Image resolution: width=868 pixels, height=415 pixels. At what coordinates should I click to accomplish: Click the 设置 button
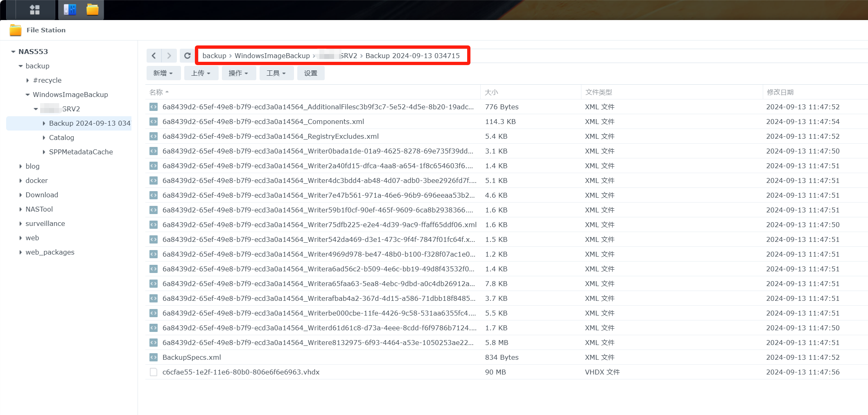click(x=310, y=73)
